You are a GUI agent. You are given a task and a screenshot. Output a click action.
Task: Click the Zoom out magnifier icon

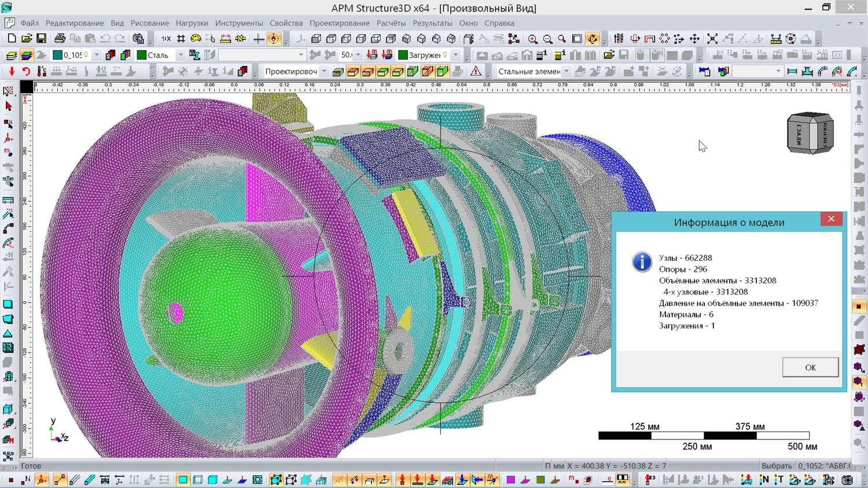(x=547, y=39)
